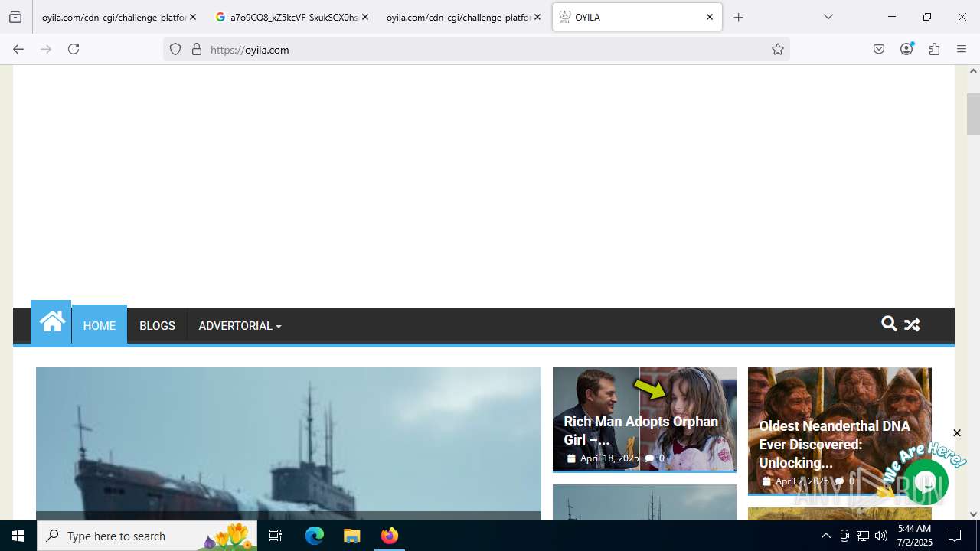Open File Explorer from taskbar

point(351,536)
